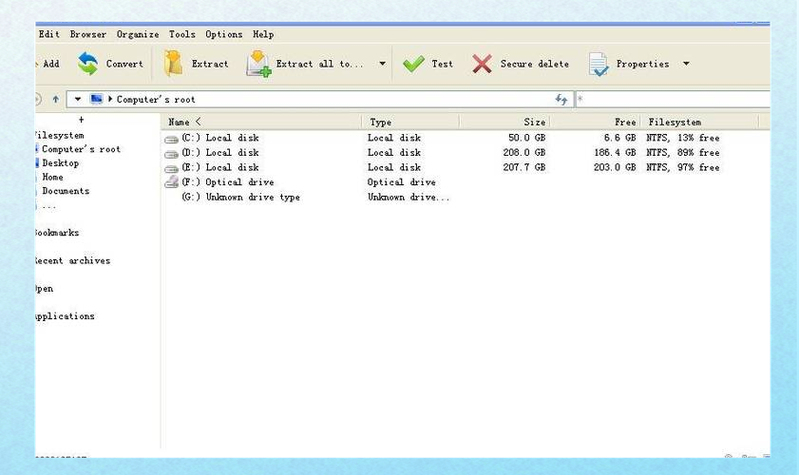799x475 pixels.
Task: Open the Tools menu
Action: 182,34
